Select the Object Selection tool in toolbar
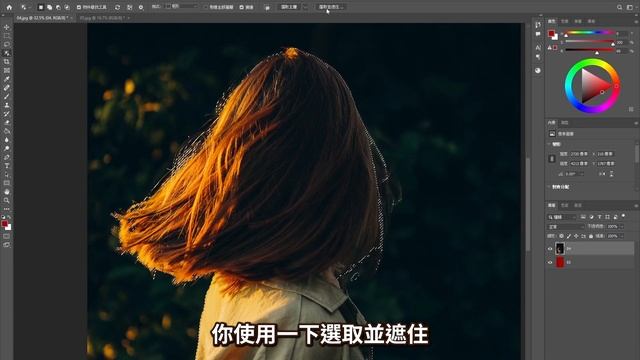Viewport: 640px width, 360px height. [x=7, y=53]
